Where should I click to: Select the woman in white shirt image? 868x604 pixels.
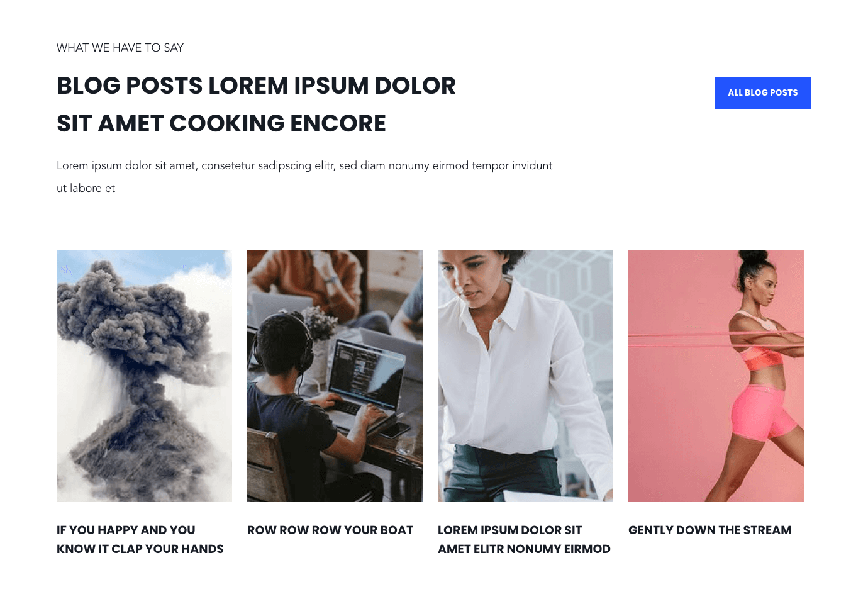pyautogui.click(x=525, y=376)
